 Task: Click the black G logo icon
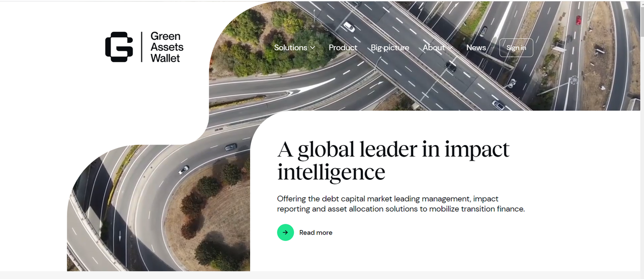point(119,47)
